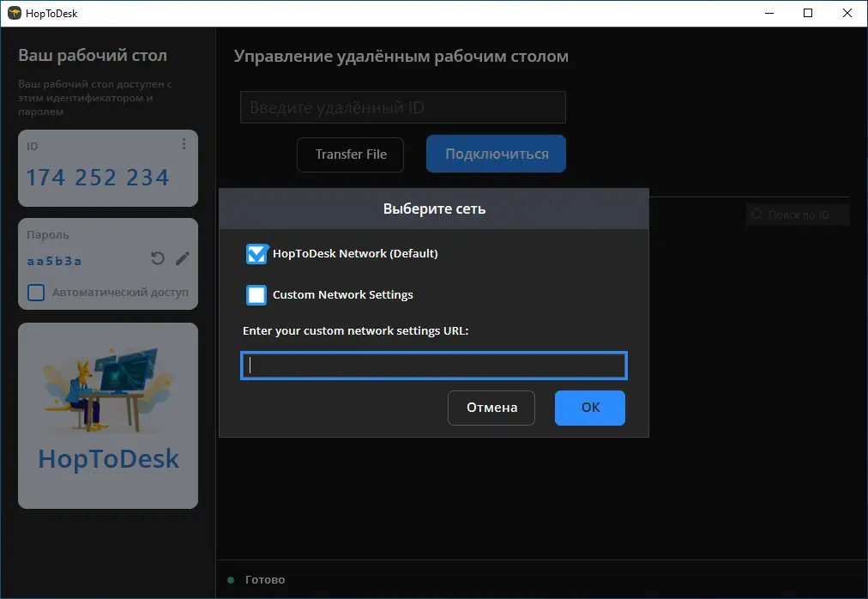
Task: Click the Transfer File button
Action: tap(351, 154)
